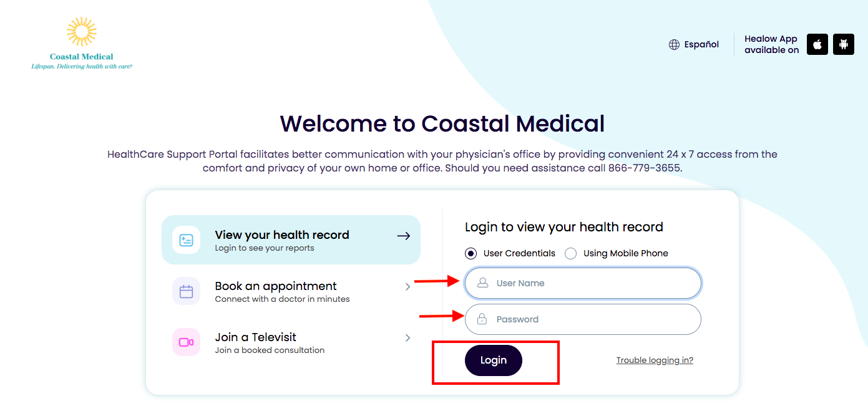Open the Trouble logging in link
The image size is (868, 406).
655,360
